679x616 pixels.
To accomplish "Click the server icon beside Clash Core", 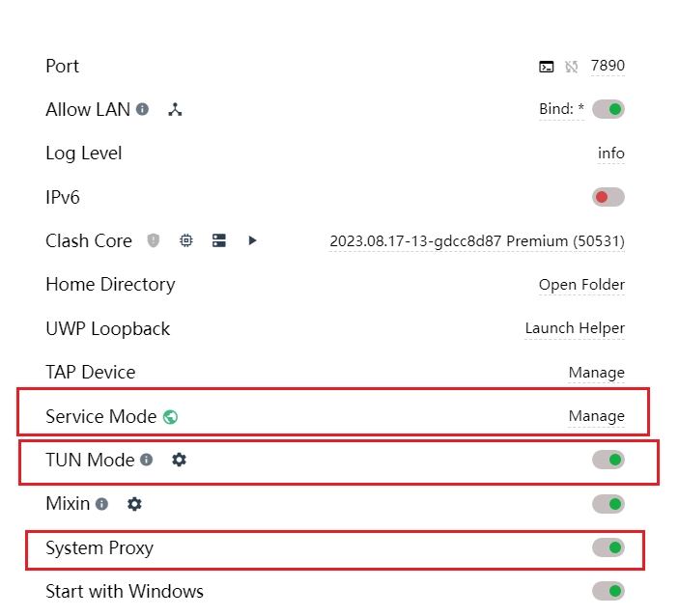I will tap(219, 240).
